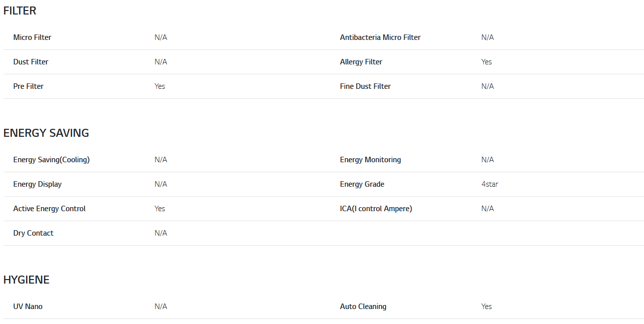The height and width of the screenshot is (324, 644).
Task: Click the Active Energy Control label
Action: (49, 209)
